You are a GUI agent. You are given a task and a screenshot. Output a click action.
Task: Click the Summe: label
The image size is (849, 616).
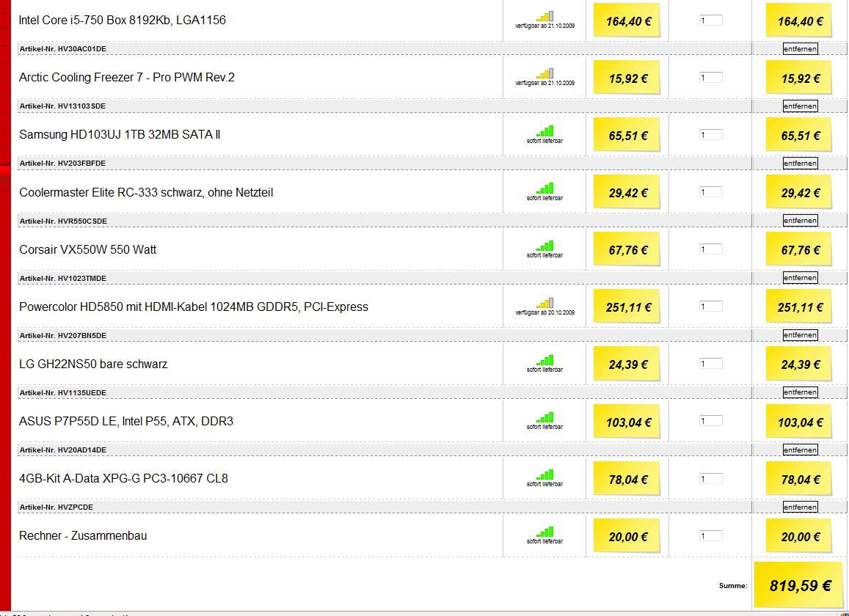pyautogui.click(x=733, y=586)
